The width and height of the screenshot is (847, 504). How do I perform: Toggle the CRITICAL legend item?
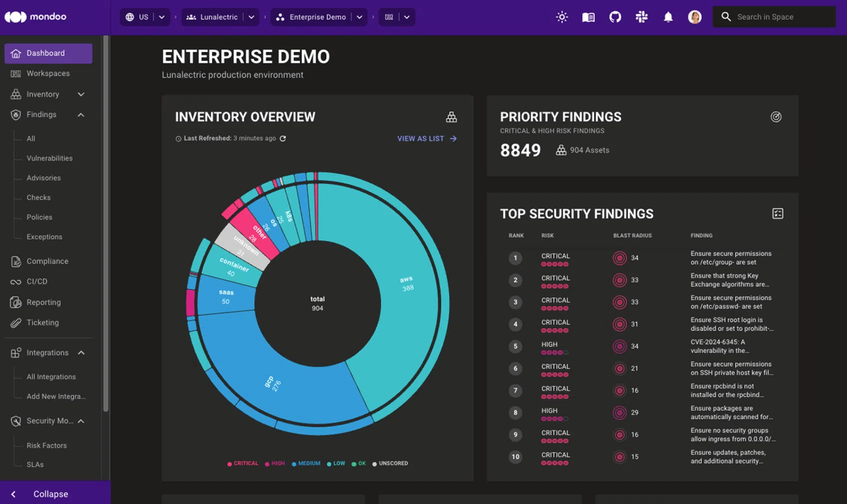point(243,464)
